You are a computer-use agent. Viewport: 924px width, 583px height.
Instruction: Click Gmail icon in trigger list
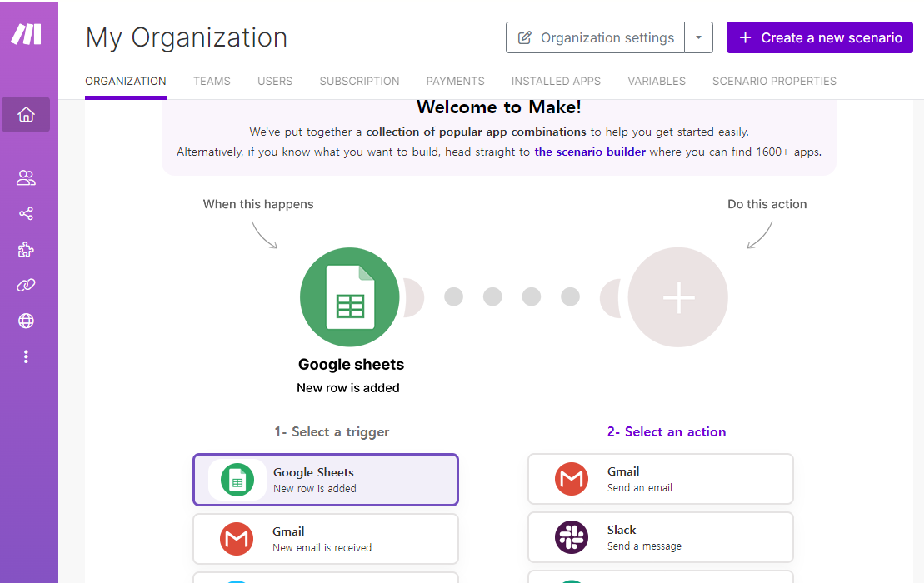(237, 539)
